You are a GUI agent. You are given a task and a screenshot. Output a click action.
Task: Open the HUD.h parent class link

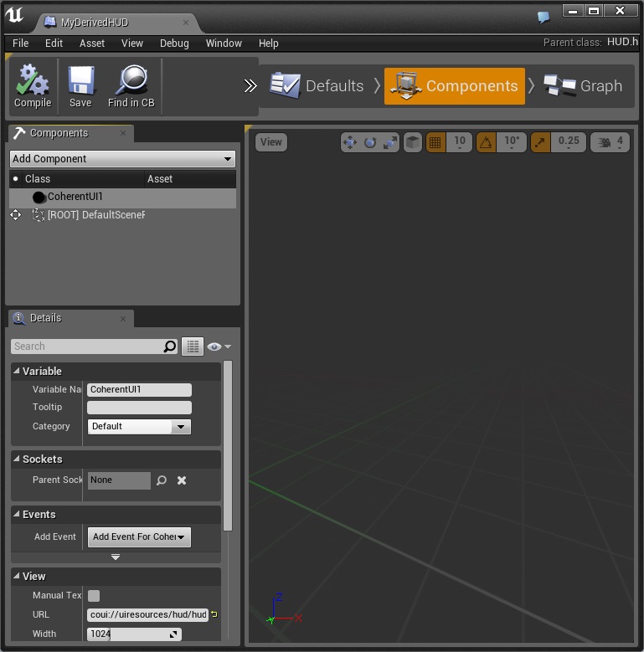coord(622,42)
